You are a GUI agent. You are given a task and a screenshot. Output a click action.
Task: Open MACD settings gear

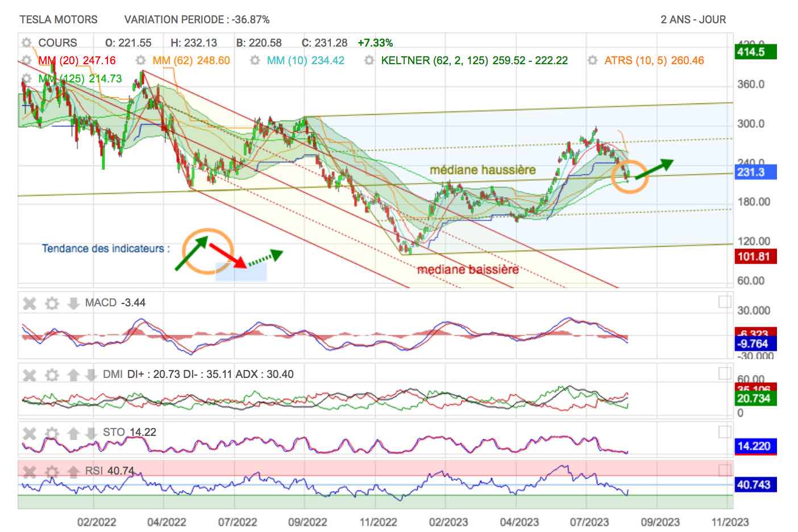52,303
